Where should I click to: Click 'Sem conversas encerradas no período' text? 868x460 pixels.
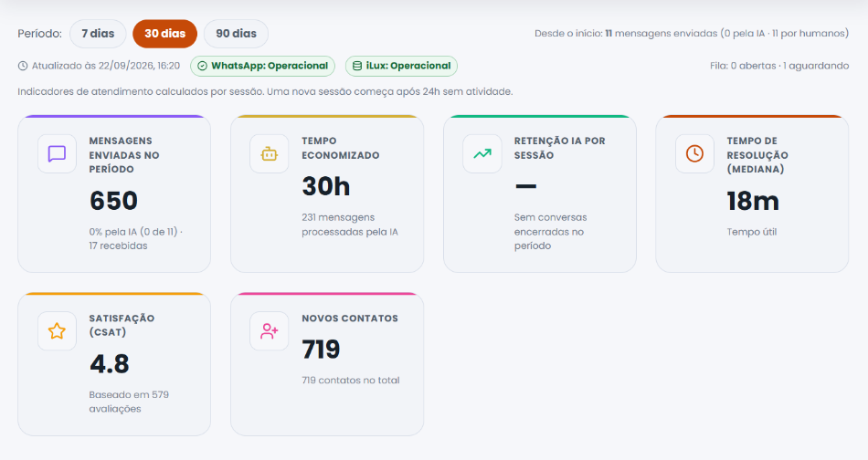pyautogui.click(x=550, y=232)
